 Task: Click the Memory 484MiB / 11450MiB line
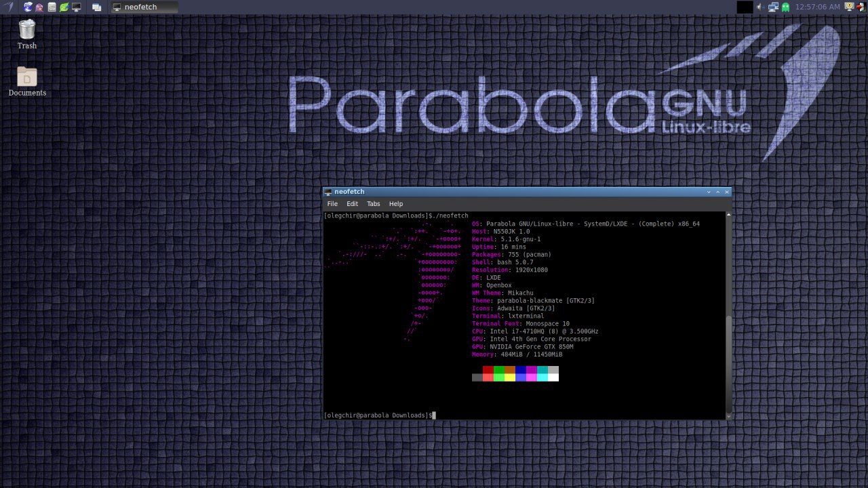point(517,354)
